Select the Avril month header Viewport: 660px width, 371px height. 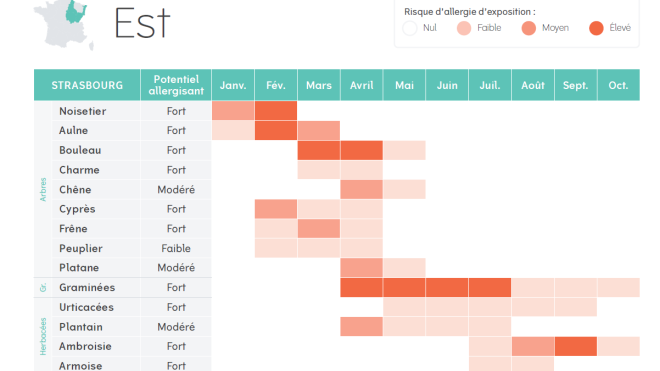pos(362,85)
